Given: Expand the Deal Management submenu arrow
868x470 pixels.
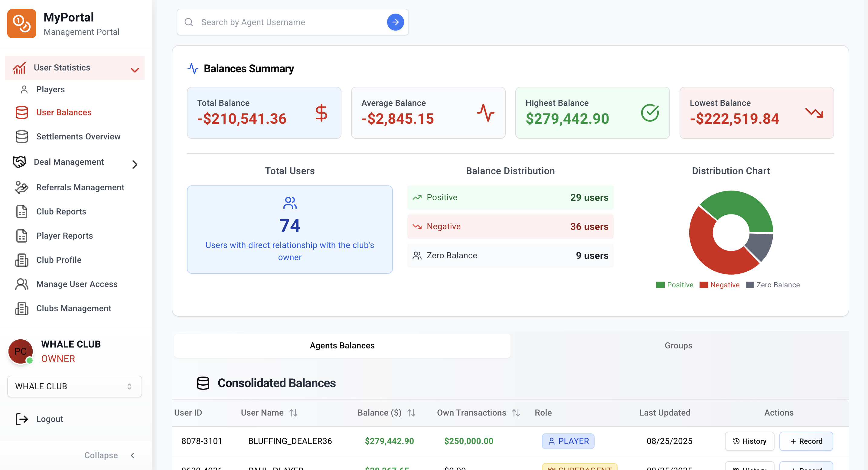Looking at the screenshot, I should point(135,165).
